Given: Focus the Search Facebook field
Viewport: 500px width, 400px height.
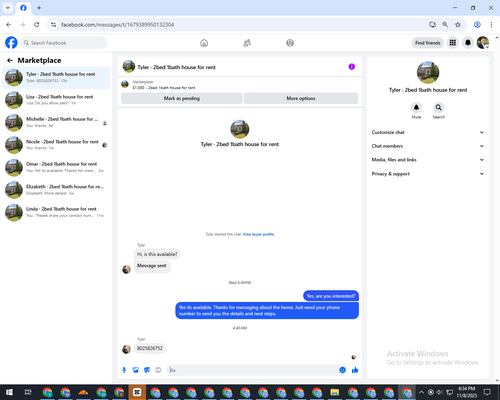Looking at the screenshot, I should point(64,43).
